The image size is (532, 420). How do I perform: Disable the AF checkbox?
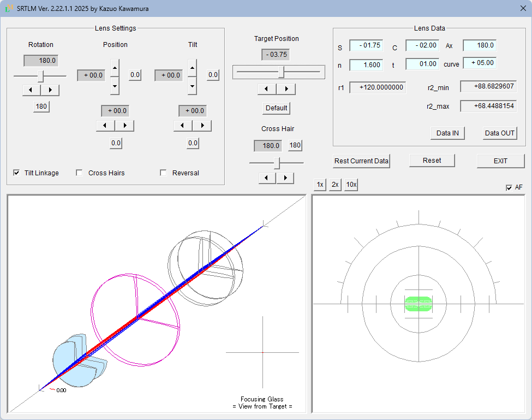(x=510, y=188)
